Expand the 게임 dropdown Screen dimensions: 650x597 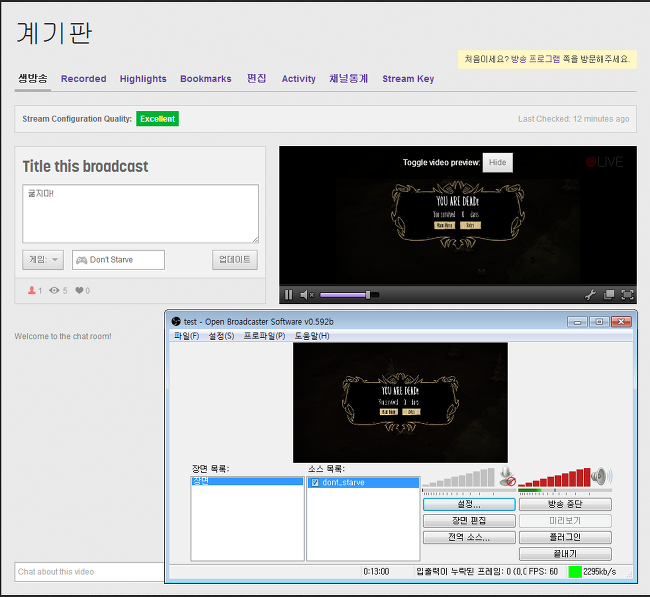tap(43, 260)
